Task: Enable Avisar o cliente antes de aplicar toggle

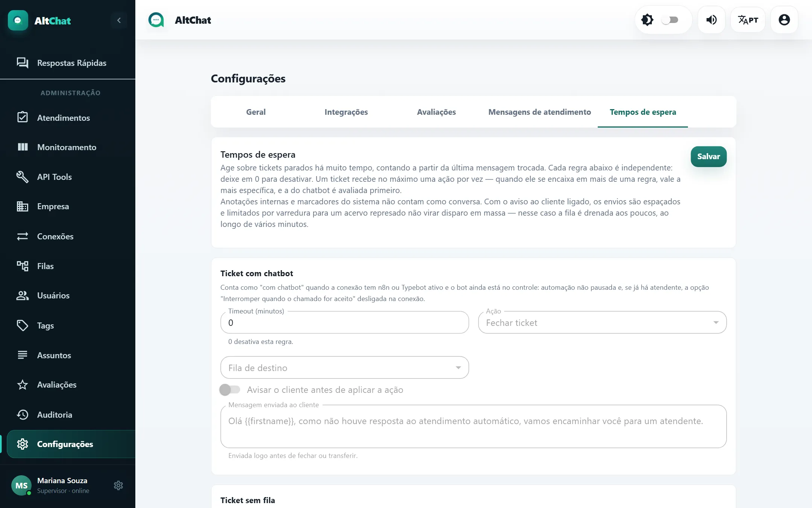Action: click(x=230, y=390)
